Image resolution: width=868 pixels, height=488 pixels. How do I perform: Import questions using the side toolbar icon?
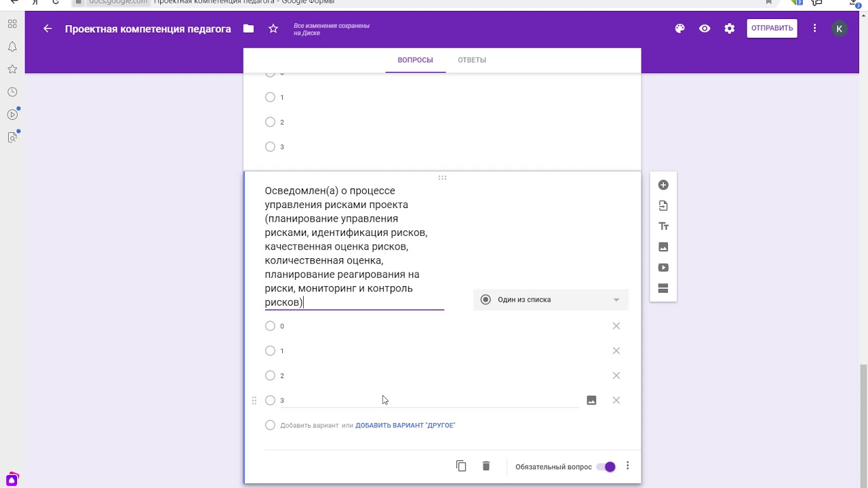[663, 205]
